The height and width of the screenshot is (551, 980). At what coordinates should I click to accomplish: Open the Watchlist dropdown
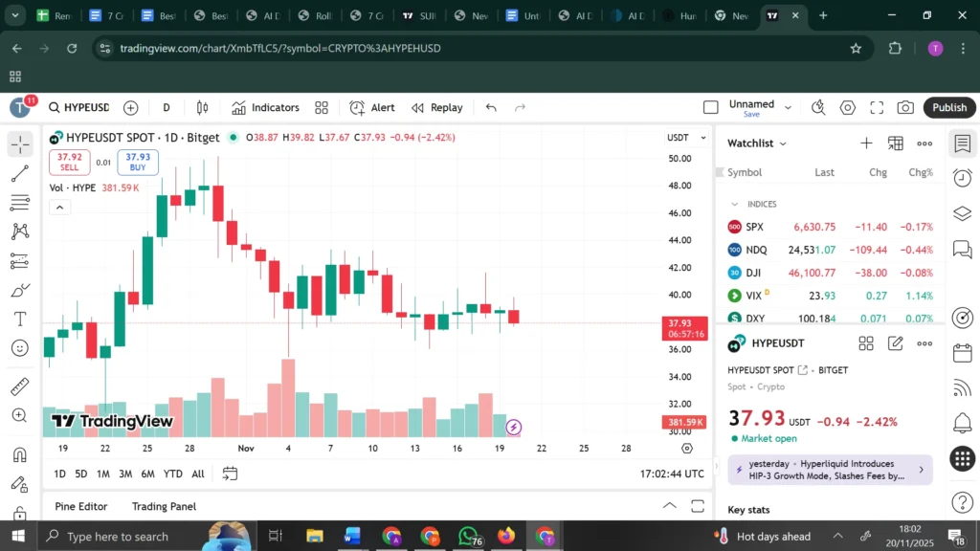coord(757,143)
